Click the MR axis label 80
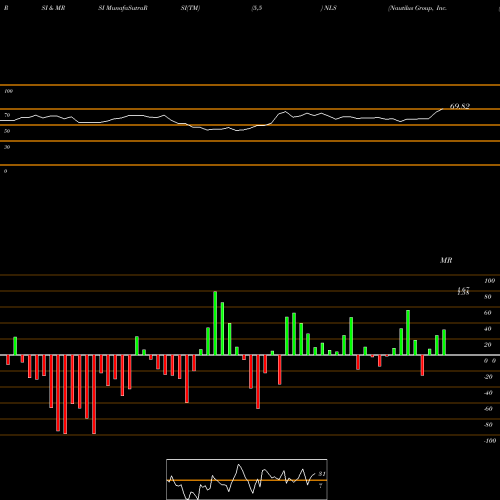Image resolution: width=500 pixels, height=500 pixels. click(488, 297)
